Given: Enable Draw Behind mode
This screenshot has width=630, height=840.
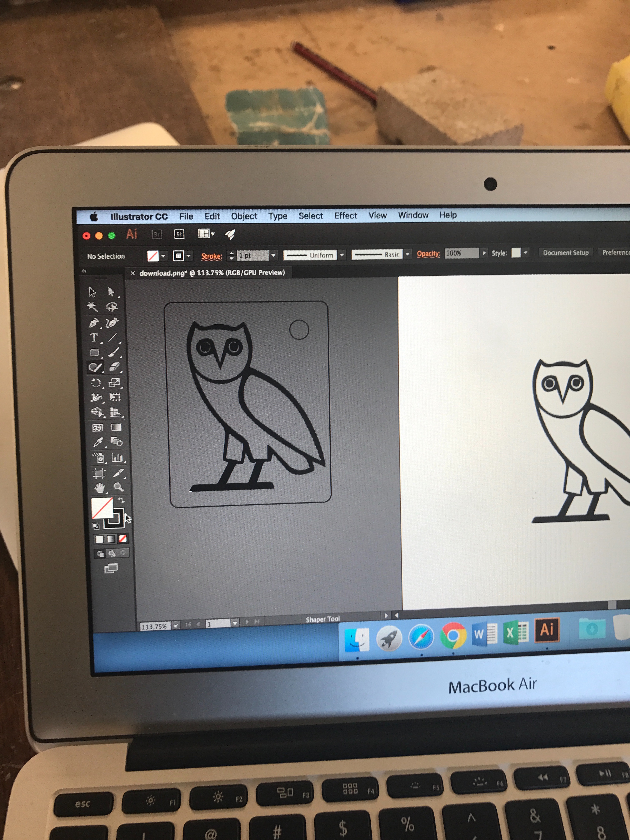Looking at the screenshot, I should [112, 553].
